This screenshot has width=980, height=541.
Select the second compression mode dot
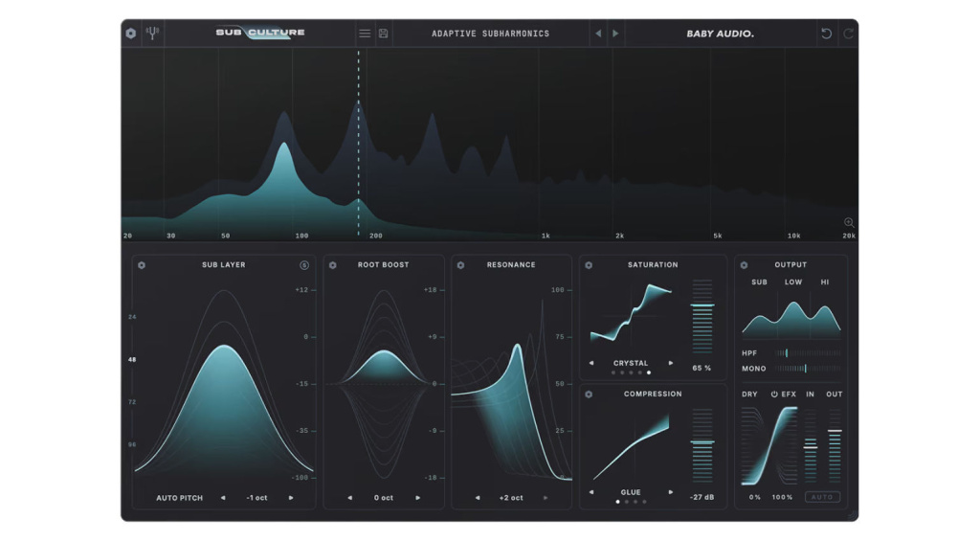[627, 502]
